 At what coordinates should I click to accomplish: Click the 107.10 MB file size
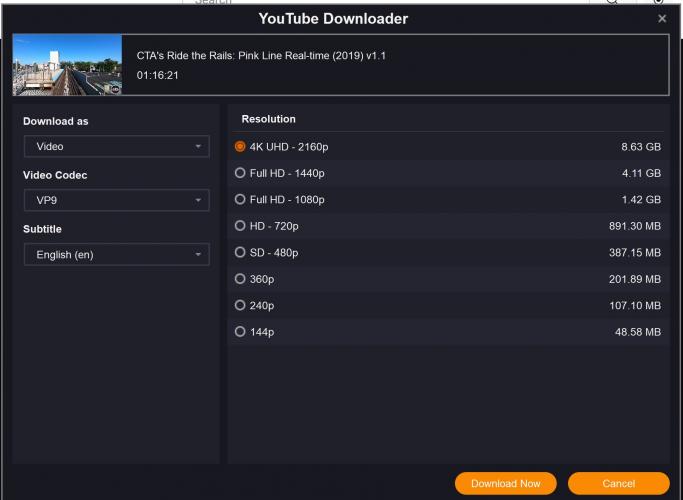635,306
